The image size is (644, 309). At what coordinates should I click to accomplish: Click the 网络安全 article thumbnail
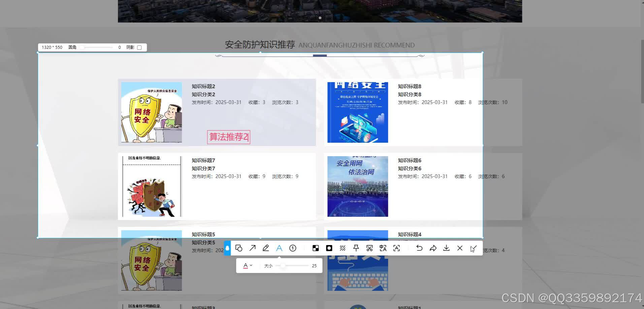[151, 112]
